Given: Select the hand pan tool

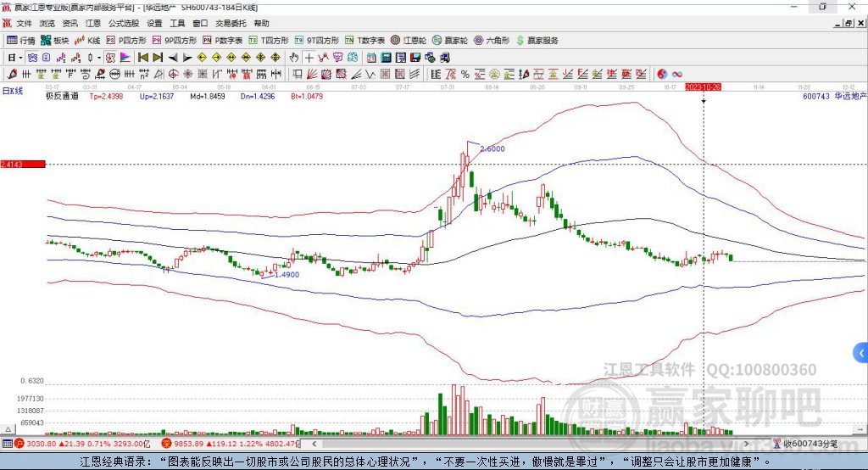Looking at the screenshot, I should 294,58.
